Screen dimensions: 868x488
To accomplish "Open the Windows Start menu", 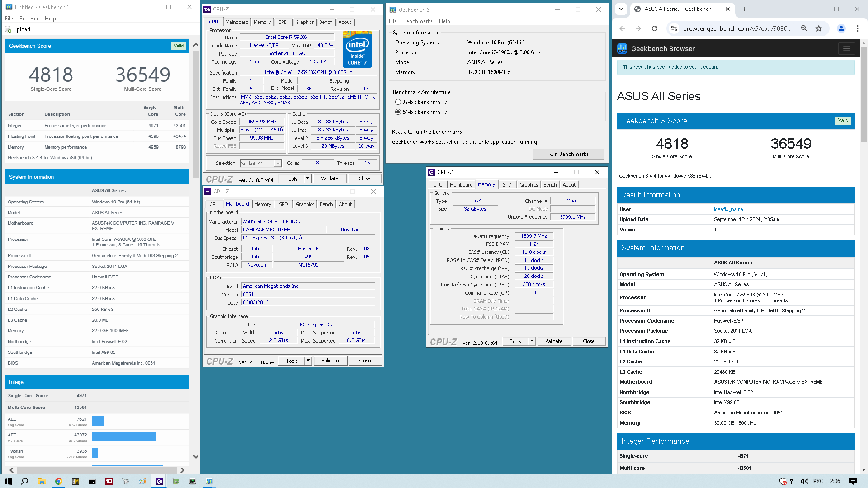I will (x=8, y=481).
